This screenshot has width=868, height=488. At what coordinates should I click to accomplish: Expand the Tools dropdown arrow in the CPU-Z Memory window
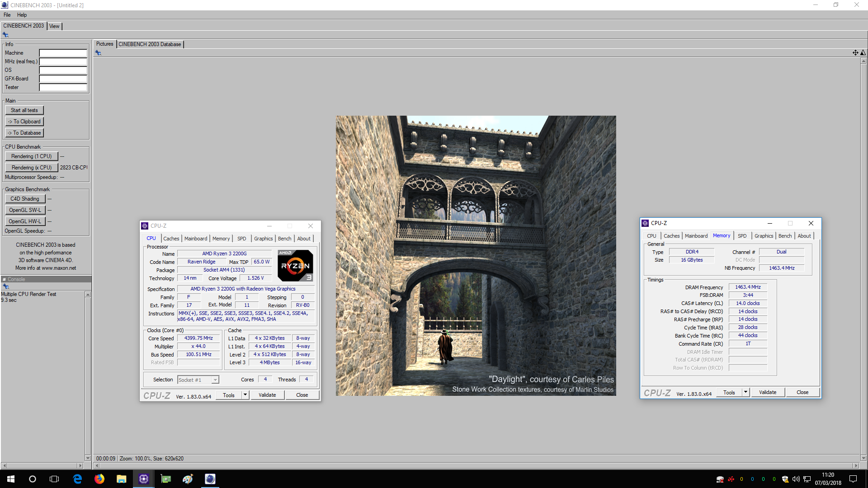coord(745,392)
